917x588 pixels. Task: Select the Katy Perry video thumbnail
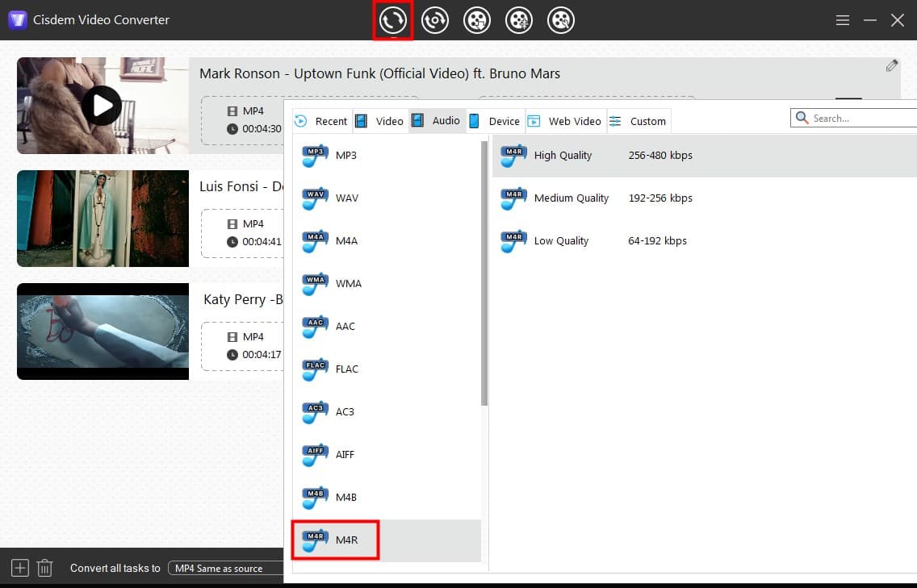pos(103,332)
